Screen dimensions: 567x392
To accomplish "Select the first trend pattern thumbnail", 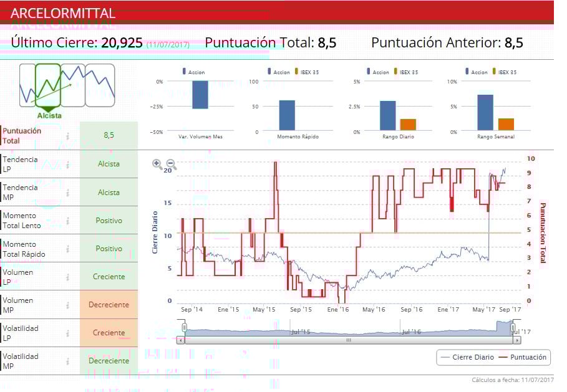I will pos(27,85).
